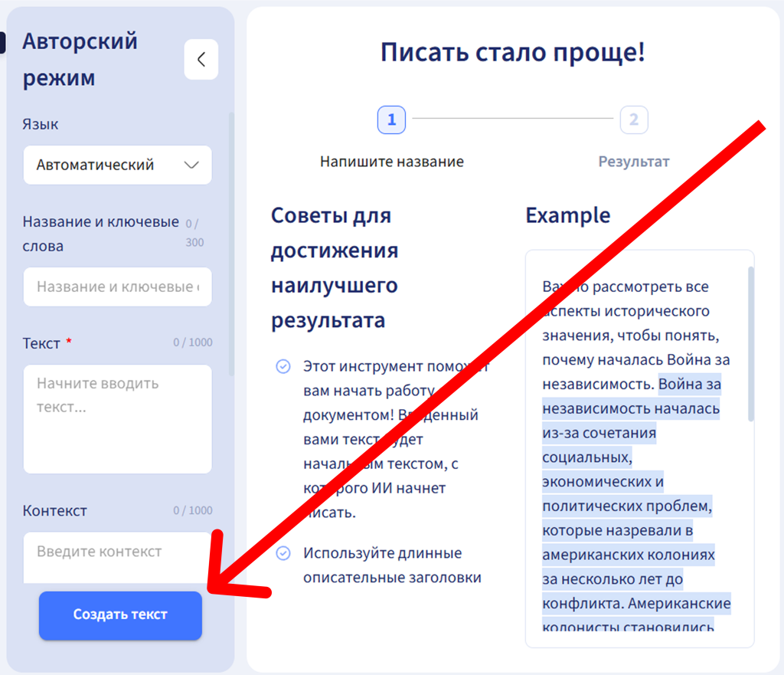The width and height of the screenshot is (784, 675).
Task: Click example text Важно рассмотреть все
Action: [x=626, y=287]
